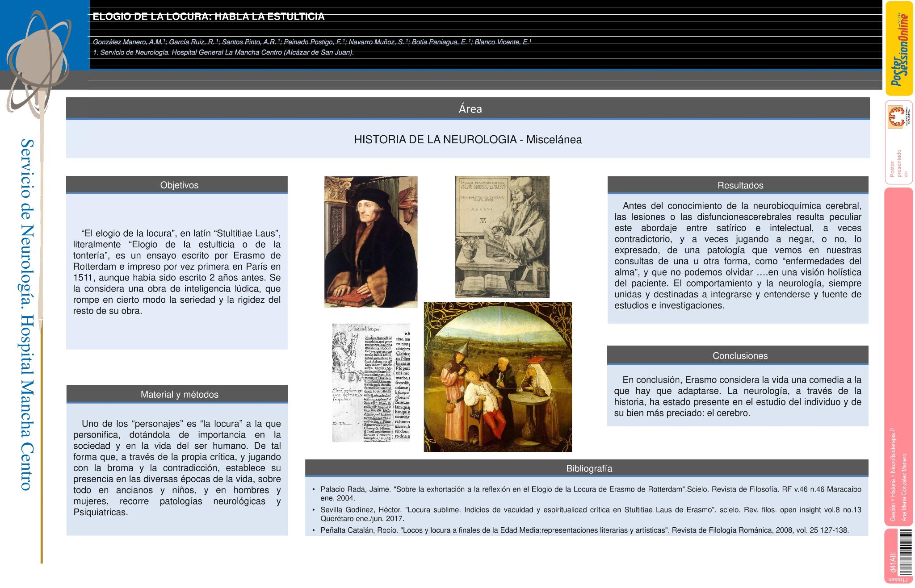The height and width of the screenshot is (588, 915).
Task: Click the poster title 'ELOGIO DE LA LOCURA: HABLA LA ESTULTICIA'
Action: tap(209, 17)
